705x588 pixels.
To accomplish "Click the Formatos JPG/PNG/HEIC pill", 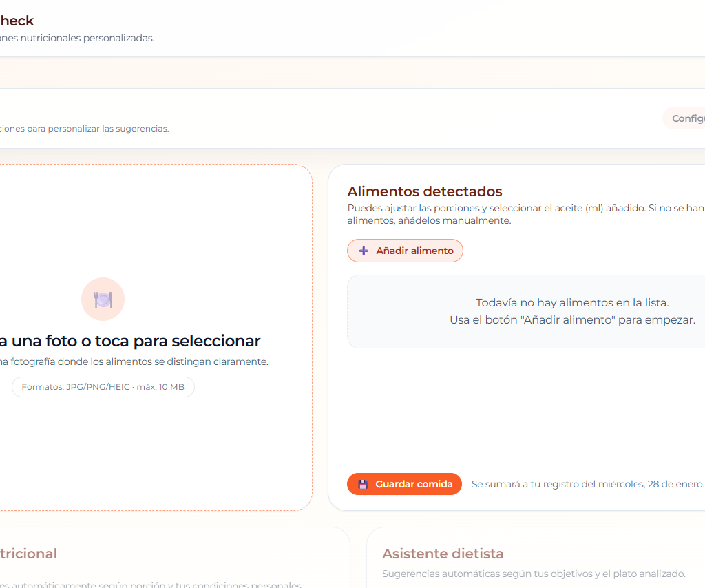I will [103, 387].
